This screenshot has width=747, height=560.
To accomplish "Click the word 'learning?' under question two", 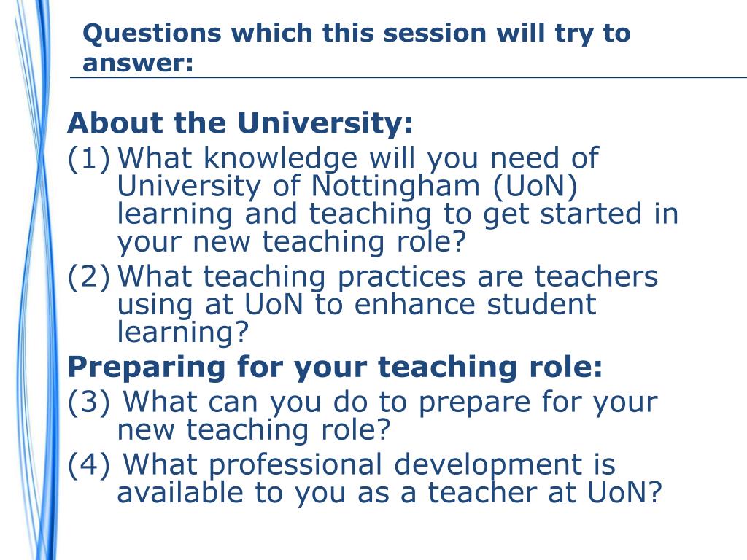I will point(183,332).
